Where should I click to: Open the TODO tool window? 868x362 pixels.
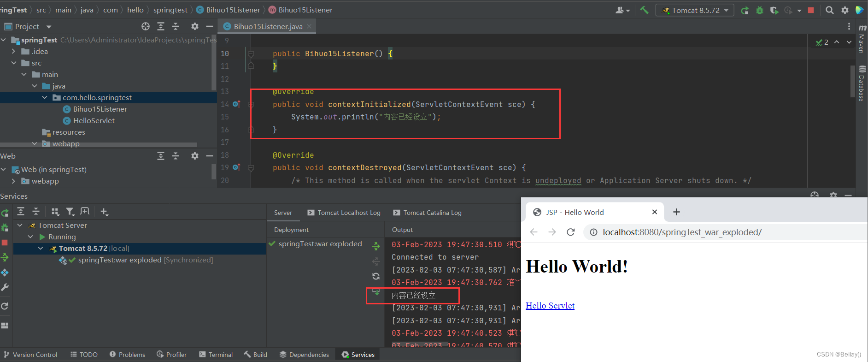tap(84, 354)
